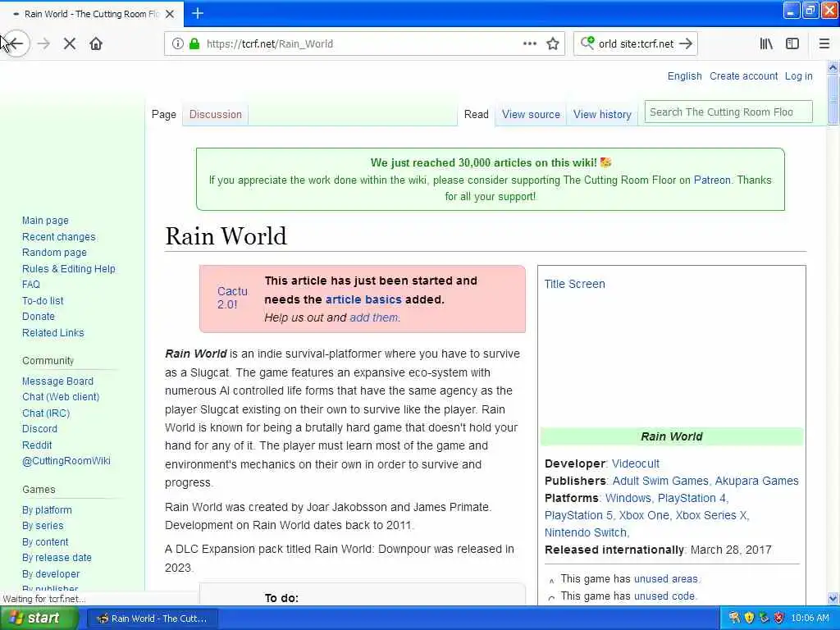Open the View history tab
840x630 pixels.
click(x=602, y=114)
